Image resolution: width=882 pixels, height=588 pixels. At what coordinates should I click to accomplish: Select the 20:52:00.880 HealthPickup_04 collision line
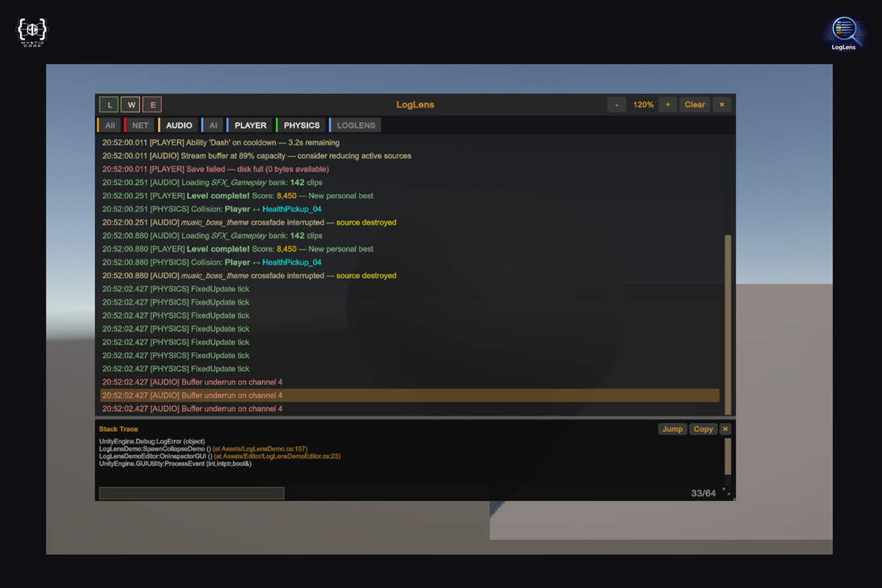(x=410, y=262)
